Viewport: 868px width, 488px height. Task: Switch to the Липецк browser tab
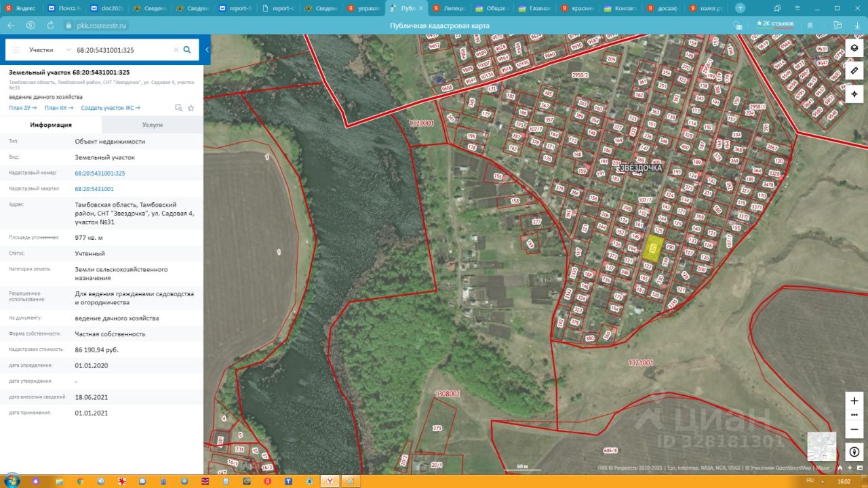pyautogui.click(x=449, y=8)
